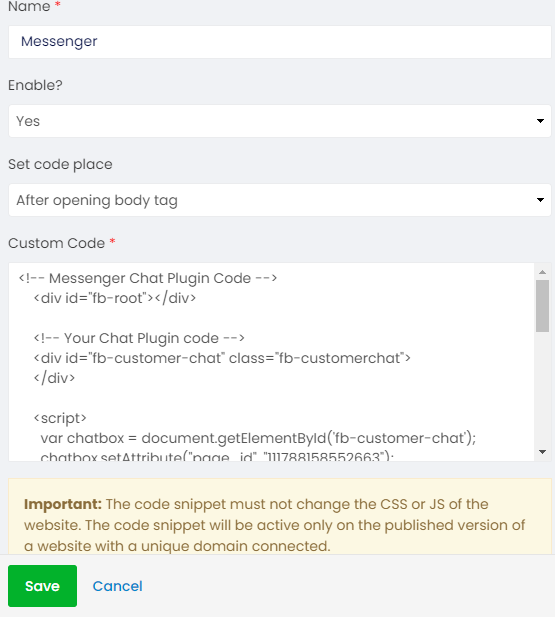Click the Custom Code scrollbar thumb
Screen dimensions: 555x617
coord(542,306)
